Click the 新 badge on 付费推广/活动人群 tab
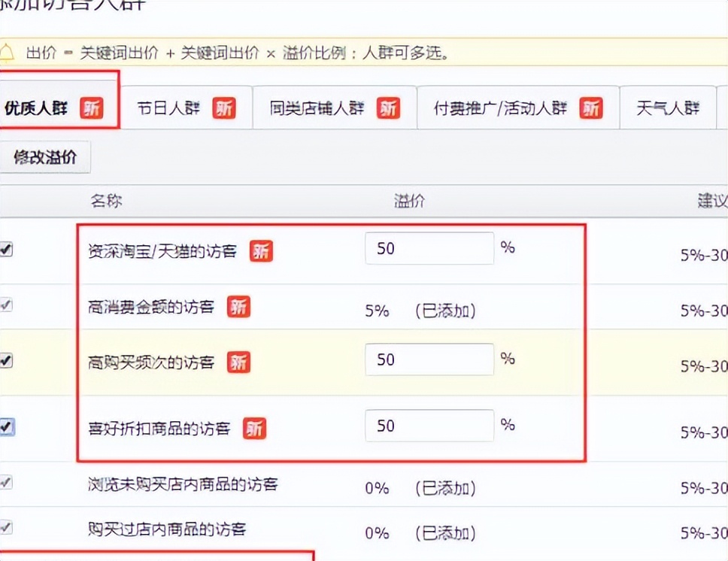This screenshot has height=561, width=728. (591, 108)
